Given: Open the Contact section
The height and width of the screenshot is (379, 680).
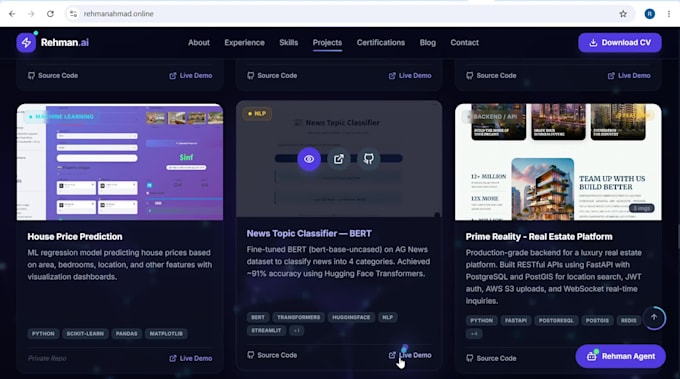Looking at the screenshot, I should [464, 42].
